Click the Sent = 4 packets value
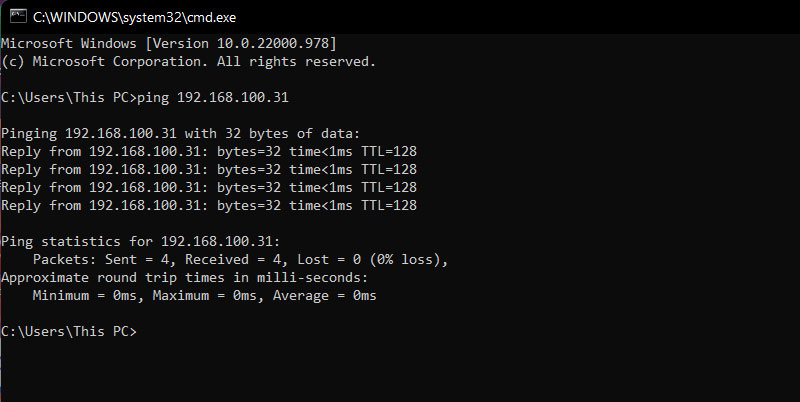Screen dimensions: 800x402 tap(137, 259)
